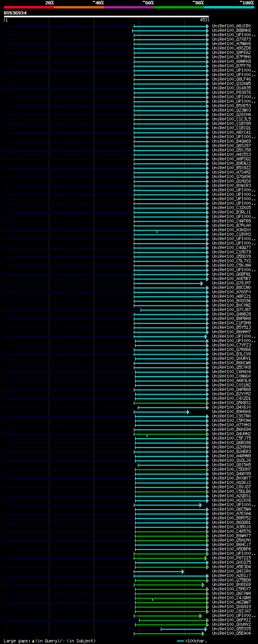Screen dimensions: 258x644
Task: Open hit UniRef100_Q9FE62
Action: pos(231,53)
